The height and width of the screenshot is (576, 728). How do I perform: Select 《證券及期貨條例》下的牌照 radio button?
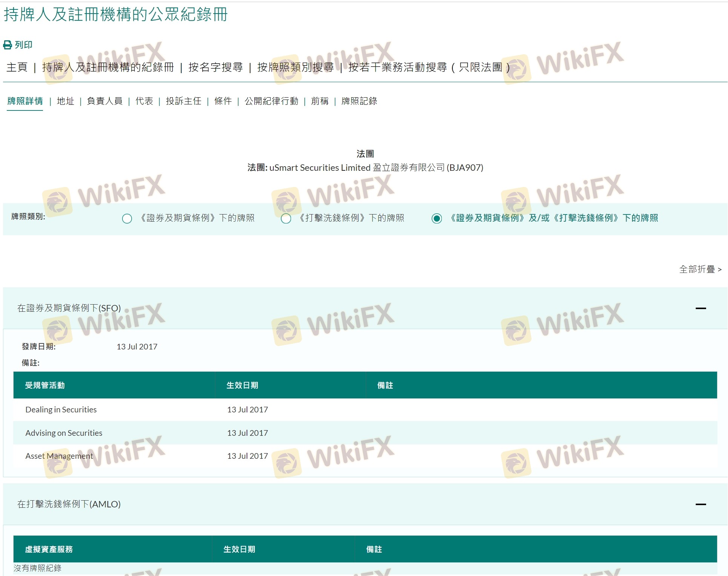pyautogui.click(x=127, y=219)
